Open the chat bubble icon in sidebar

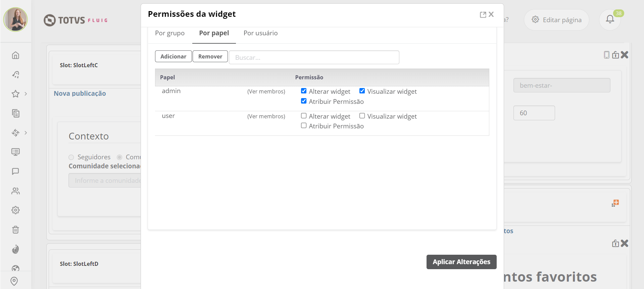tap(15, 171)
